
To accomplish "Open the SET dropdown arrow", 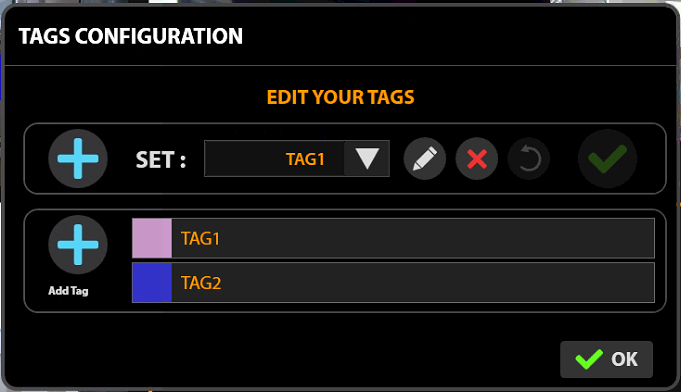I will pos(367,158).
